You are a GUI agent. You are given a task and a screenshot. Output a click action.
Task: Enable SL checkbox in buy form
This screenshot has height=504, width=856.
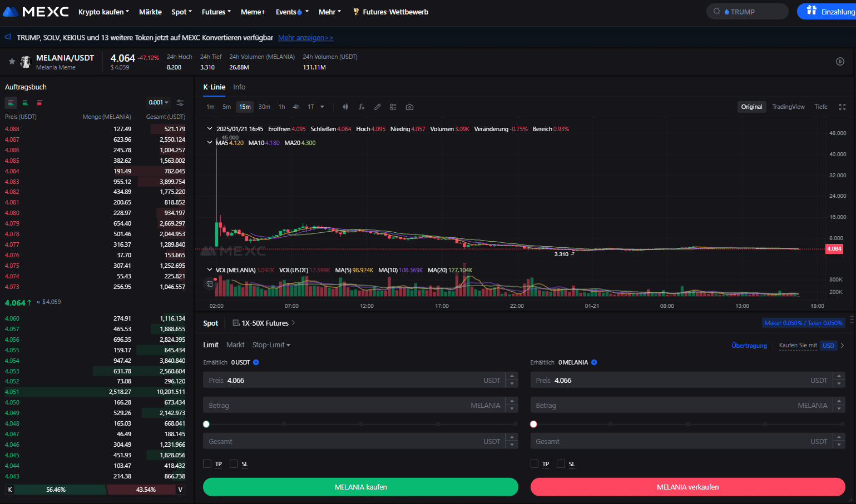pos(234,464)
